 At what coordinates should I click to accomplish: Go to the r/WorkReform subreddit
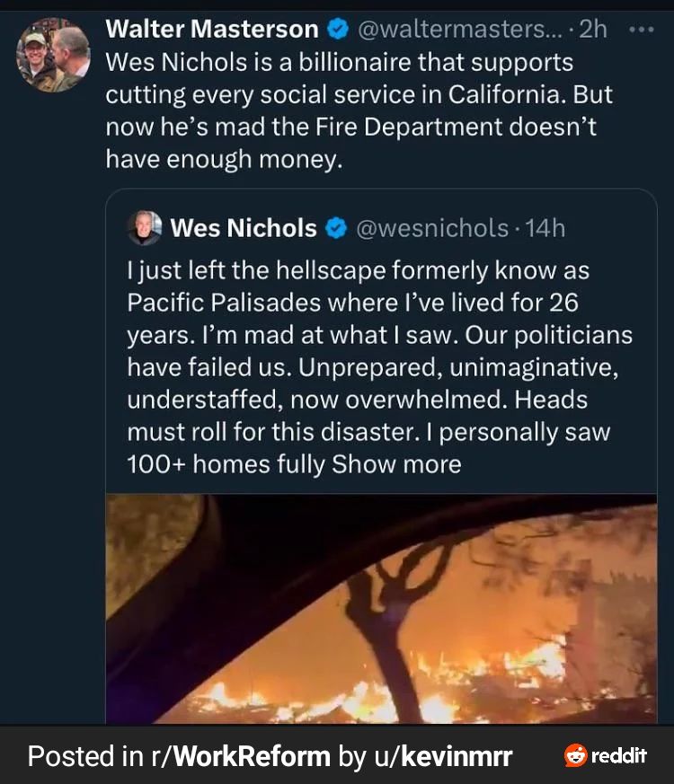coord(243,756)
